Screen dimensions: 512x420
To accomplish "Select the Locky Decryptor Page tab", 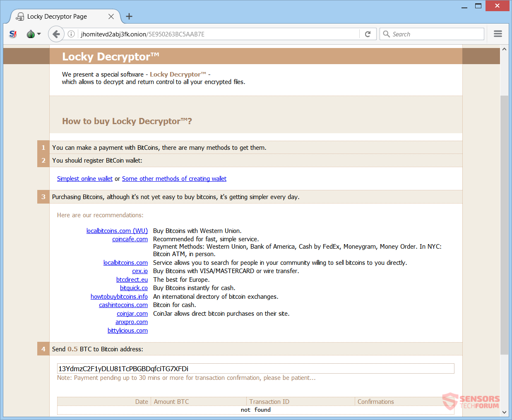I will [65, 17].
